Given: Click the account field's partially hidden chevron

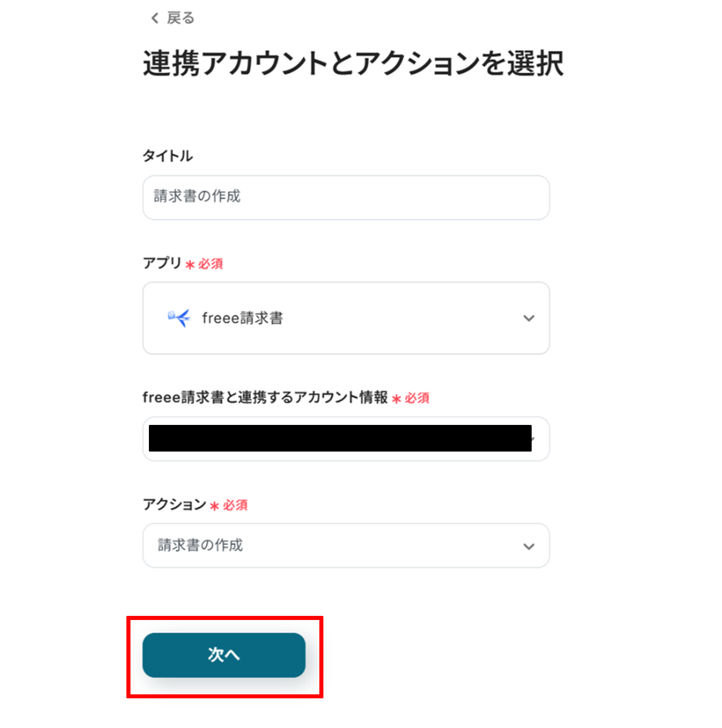Looking at the screenshot, I should click(534, 439).
